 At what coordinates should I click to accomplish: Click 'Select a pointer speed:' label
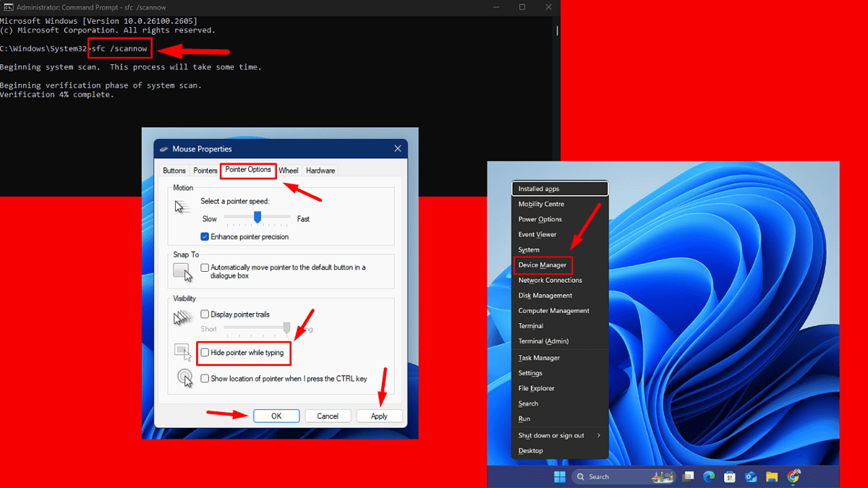[x=235, y=201]
